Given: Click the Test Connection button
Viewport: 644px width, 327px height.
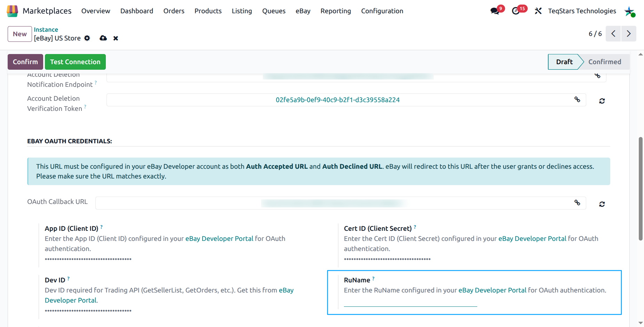Looking at the screenshot, I should click(x=75, y=62).
